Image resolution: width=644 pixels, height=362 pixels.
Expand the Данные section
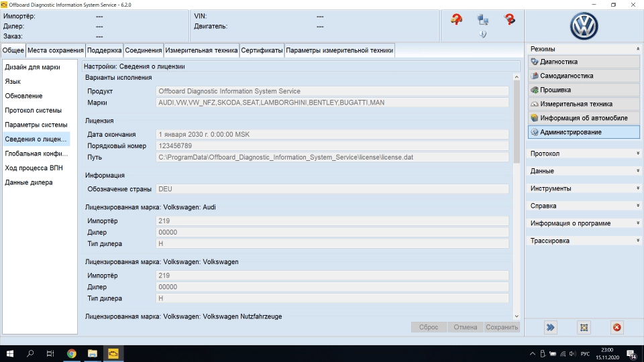(x=638, y=171)
